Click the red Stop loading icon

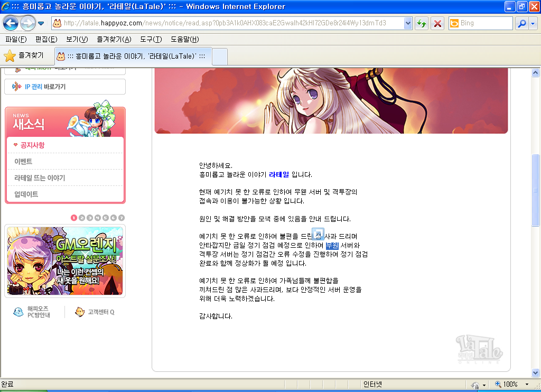(437, 23)
